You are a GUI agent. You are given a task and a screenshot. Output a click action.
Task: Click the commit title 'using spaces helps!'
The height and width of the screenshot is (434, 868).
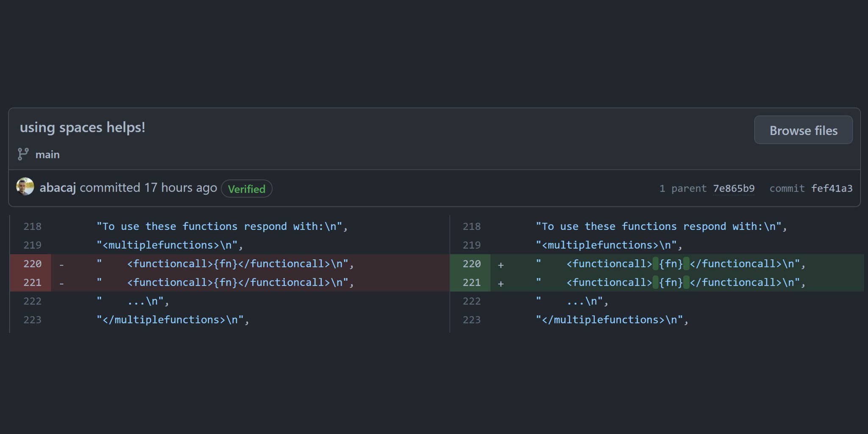pos(83,127)
